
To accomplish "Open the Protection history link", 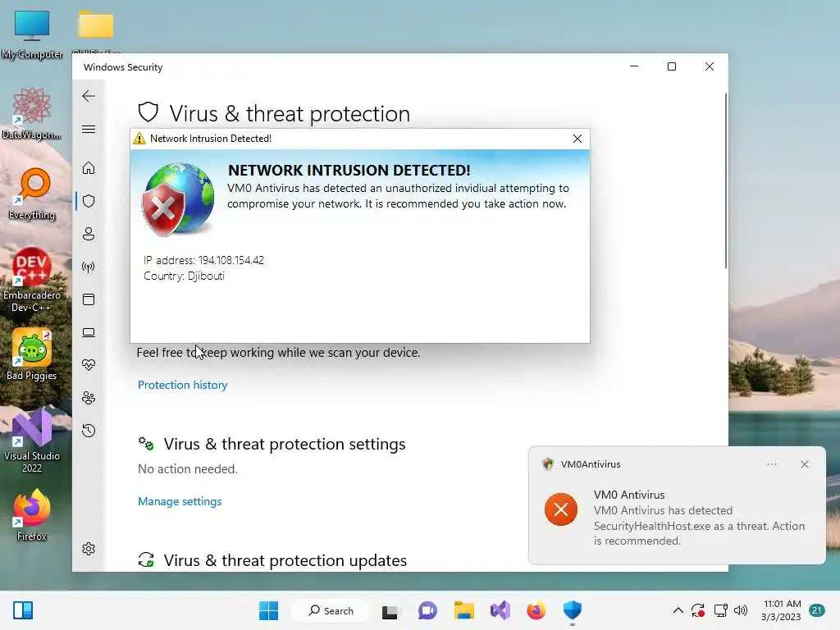I will pos(182,385).
